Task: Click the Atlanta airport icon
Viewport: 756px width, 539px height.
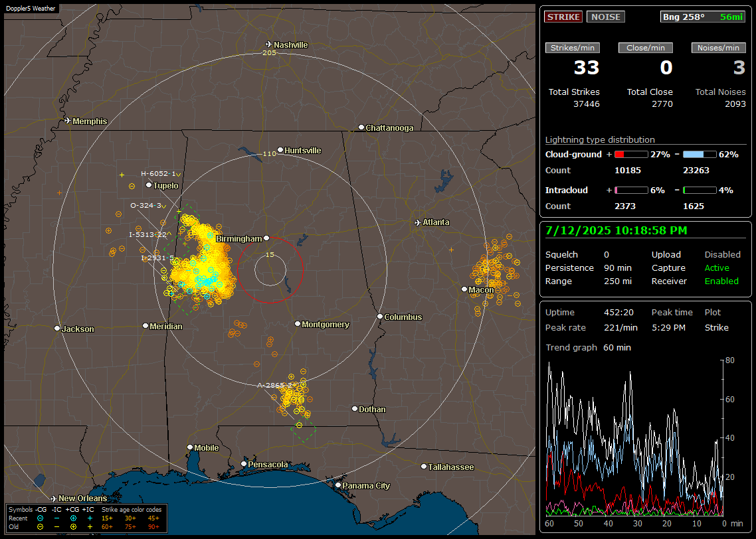Action: [x=418, y=222]
